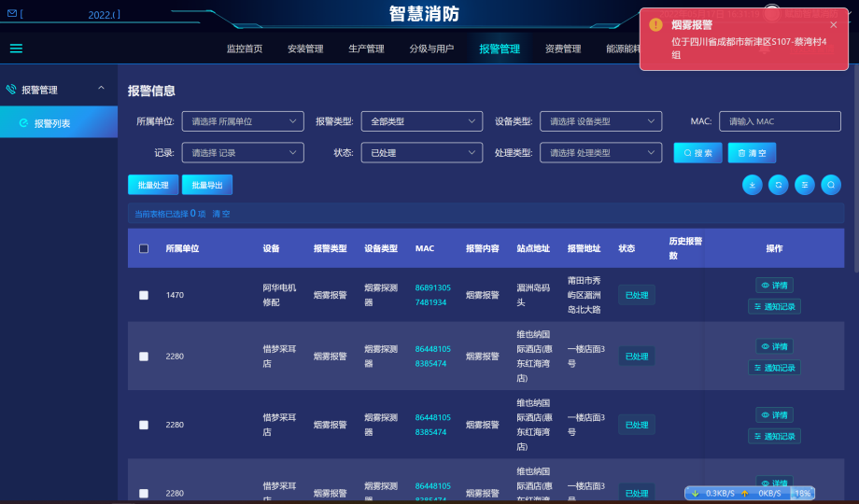Click the 搜索 button
The image size is (859, 504).
[x=698, y=153]
